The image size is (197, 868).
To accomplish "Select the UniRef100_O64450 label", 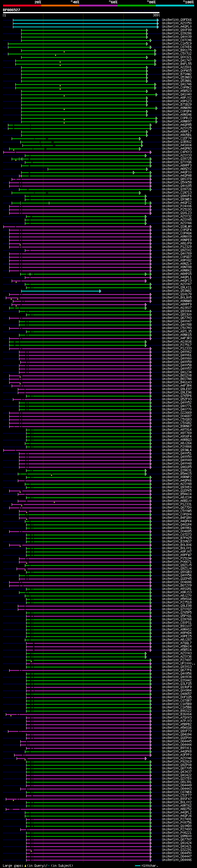I will click(176, 854).
